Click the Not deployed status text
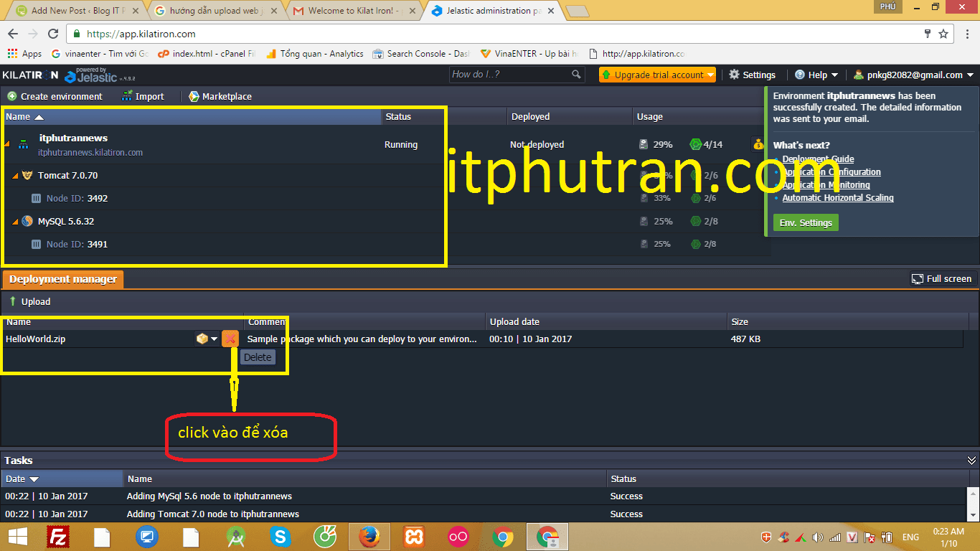This screenshot has width=980, height=551. pos(537,144)
